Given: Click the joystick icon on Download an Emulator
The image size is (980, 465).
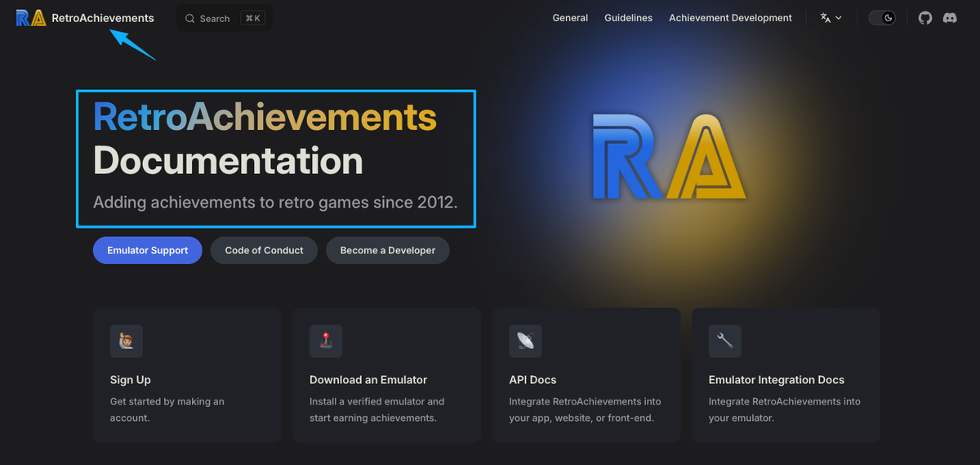Looking at the screenshot, I should point(326,341).
